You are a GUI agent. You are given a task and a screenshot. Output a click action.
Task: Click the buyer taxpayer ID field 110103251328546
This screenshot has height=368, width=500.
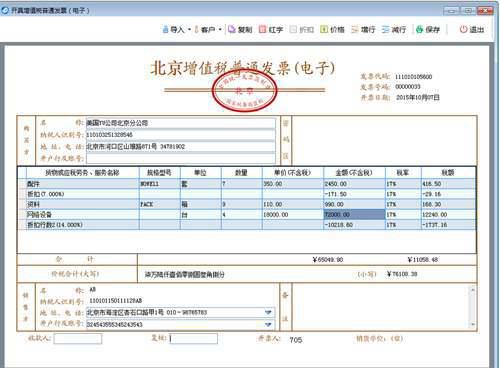[181, 135]
